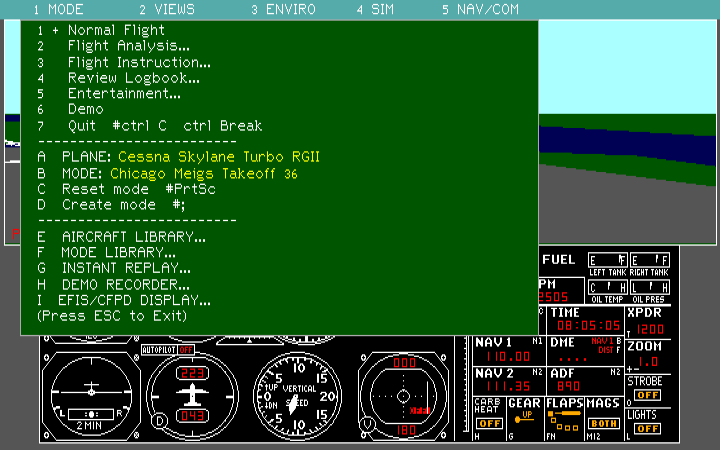Open Flight Instruction submenu
This screenshot has height=450, width=720.
[x=124, y=62]
